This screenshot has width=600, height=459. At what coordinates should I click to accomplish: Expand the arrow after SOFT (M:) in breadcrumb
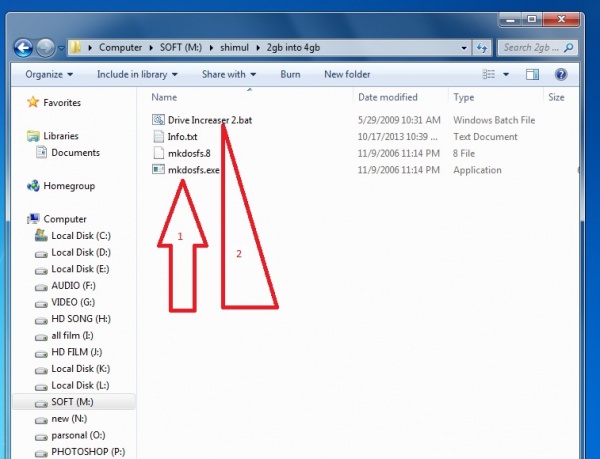click(x=211, y=48)
